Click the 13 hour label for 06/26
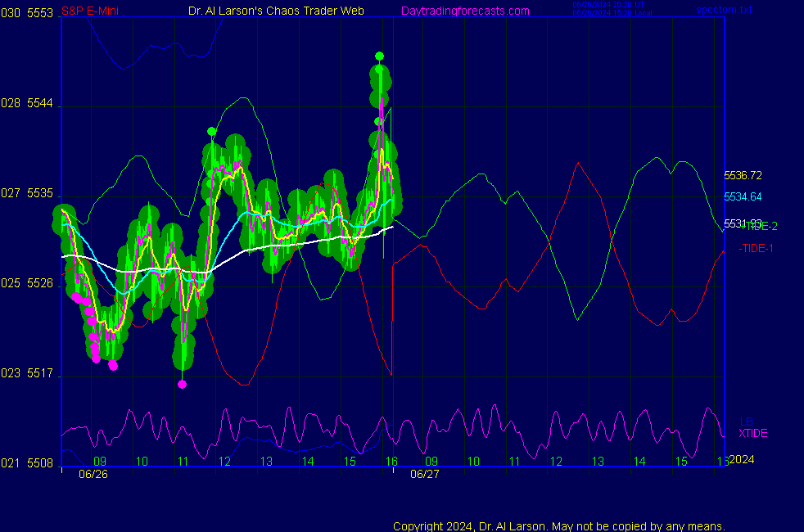 [266, 462]
